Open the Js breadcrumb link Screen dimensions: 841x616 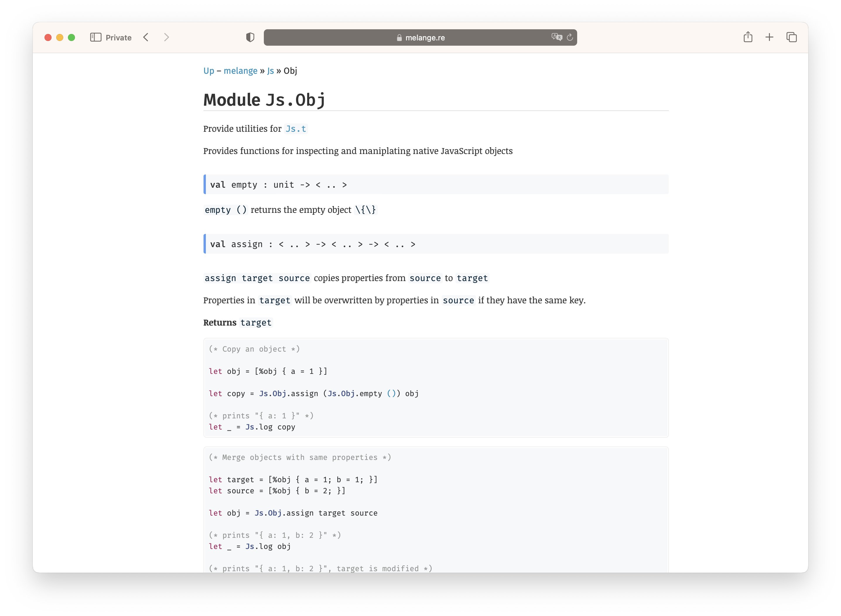(270, 71)
